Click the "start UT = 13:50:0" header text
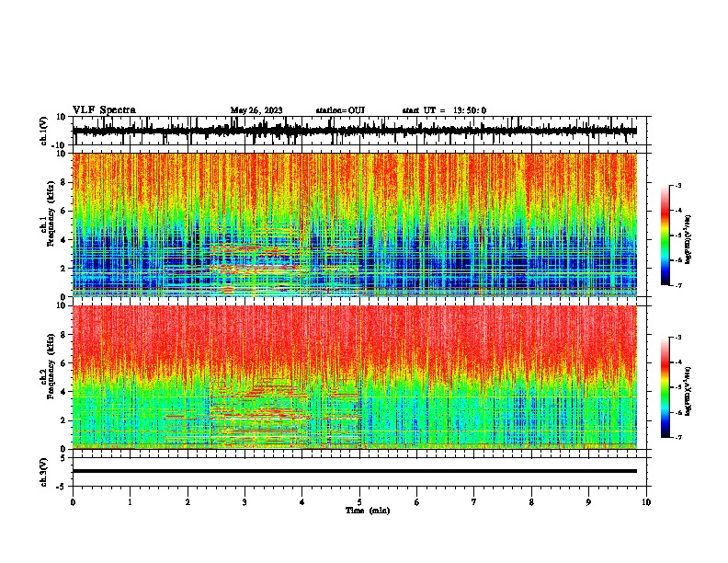The height and width of the screenshot is (563, 728). click(x=444, y=110)
